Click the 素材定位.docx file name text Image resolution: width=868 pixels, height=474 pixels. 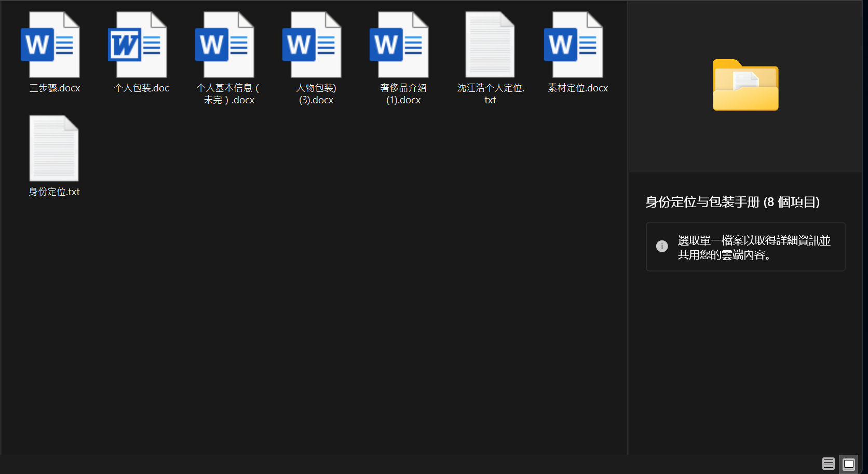tap(577, 88)
